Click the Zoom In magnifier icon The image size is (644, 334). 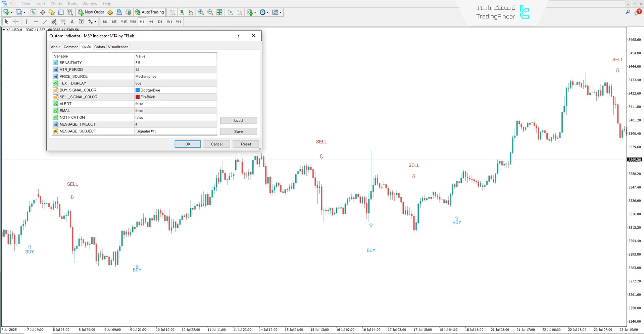click(201, 12)
